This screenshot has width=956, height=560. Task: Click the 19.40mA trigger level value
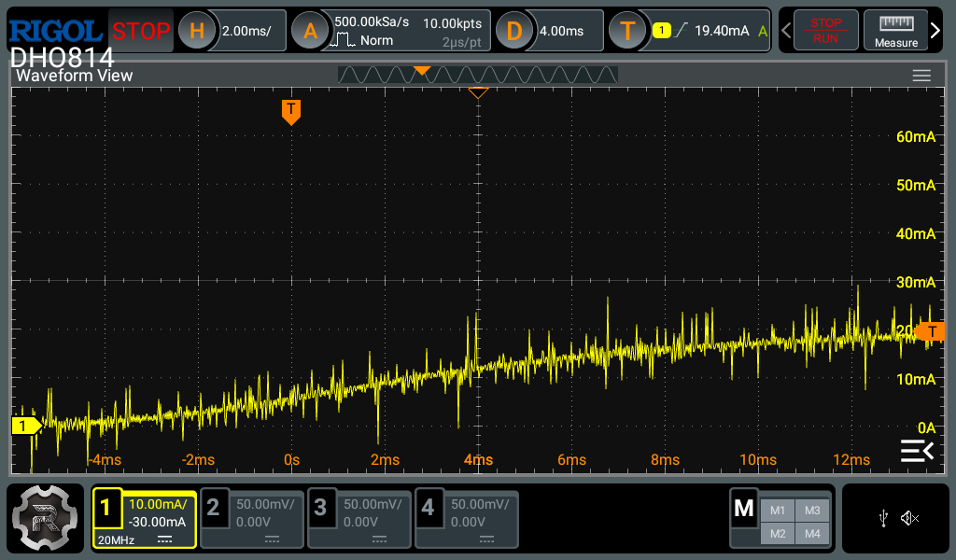point(722,31)
